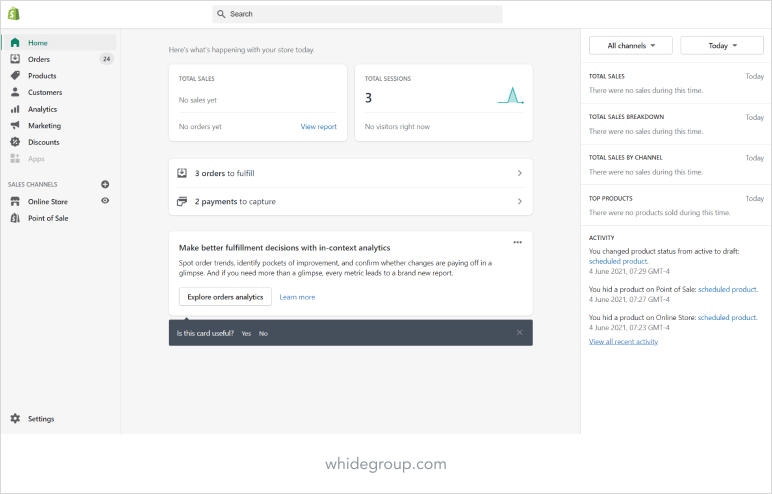Click '2 payments to capture' text
This screenshot has height=494, width=772.
tap(235, 201)
